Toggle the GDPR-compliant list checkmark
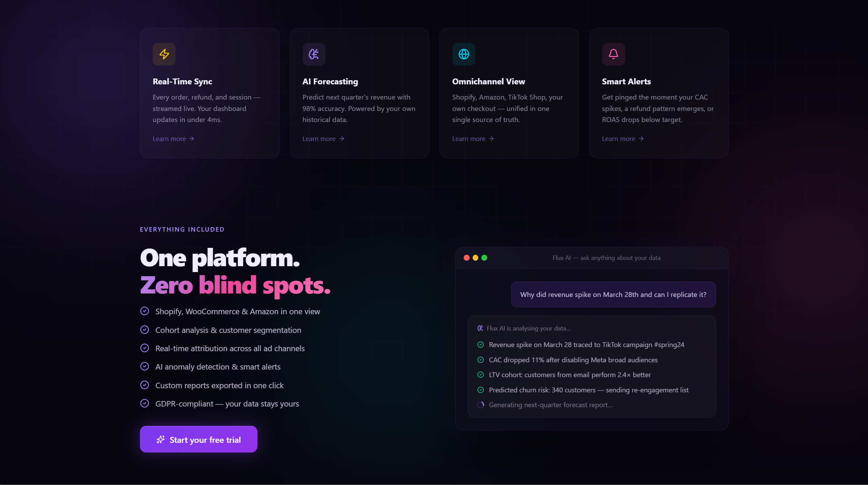This screenshot has height=485, width=868. (x=145, y=403)
